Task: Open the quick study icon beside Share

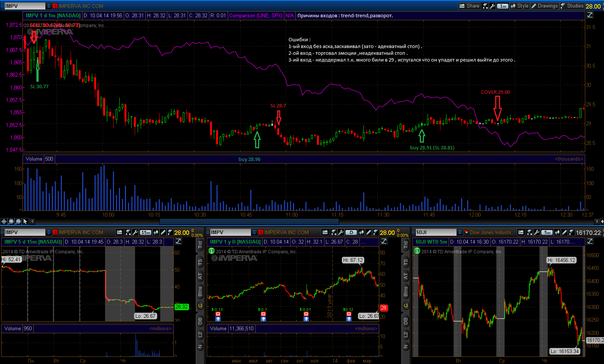Action: tap(485, 6)
